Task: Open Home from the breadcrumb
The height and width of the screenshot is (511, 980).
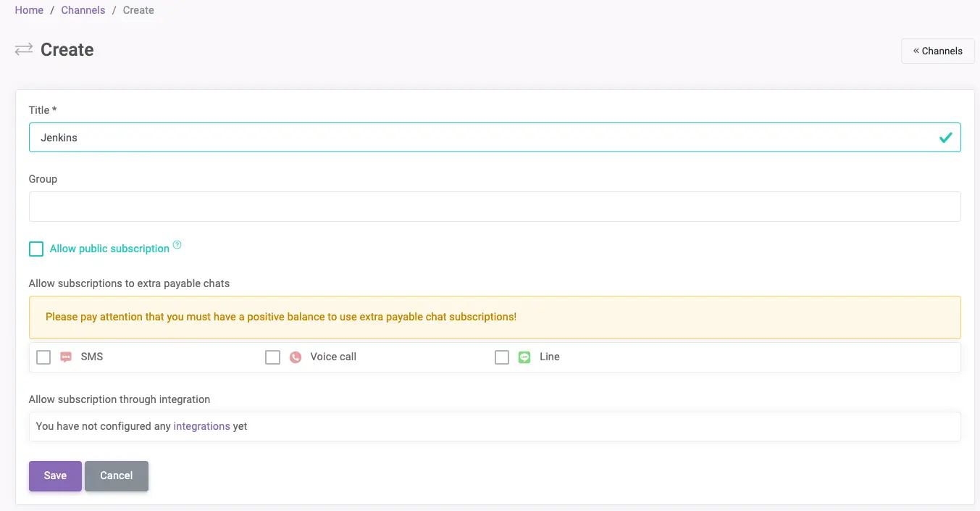Action: click(28, 9)
